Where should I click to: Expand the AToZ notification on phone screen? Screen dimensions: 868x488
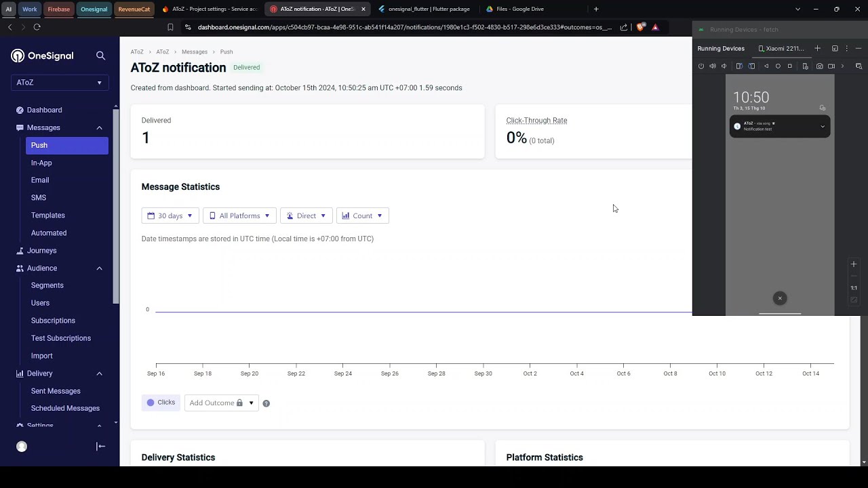coord(823,126)
